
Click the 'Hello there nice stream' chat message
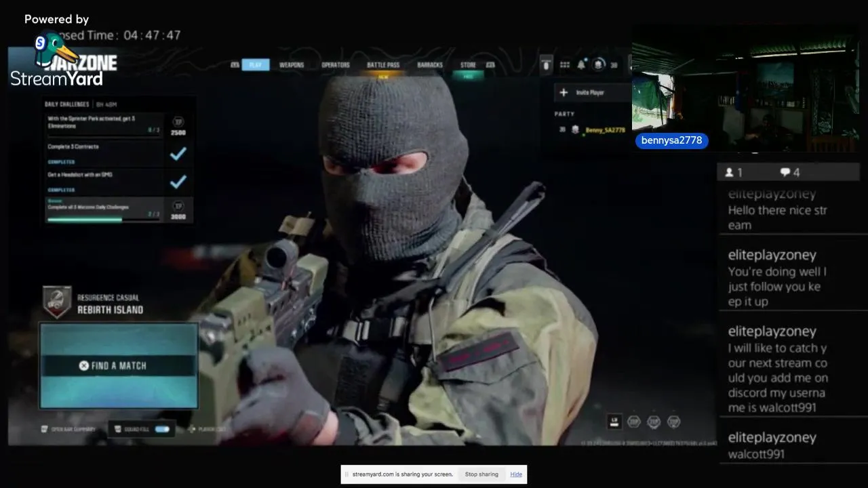777,218
